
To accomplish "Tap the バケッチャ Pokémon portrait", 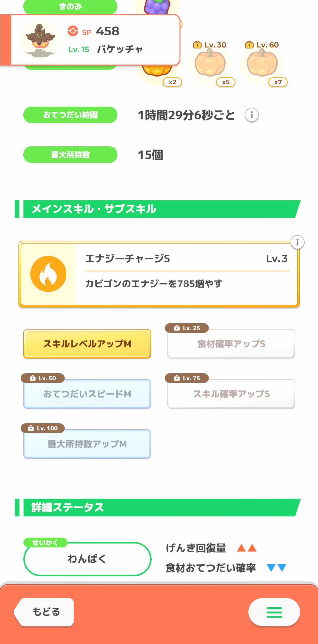I will (40, 40).
